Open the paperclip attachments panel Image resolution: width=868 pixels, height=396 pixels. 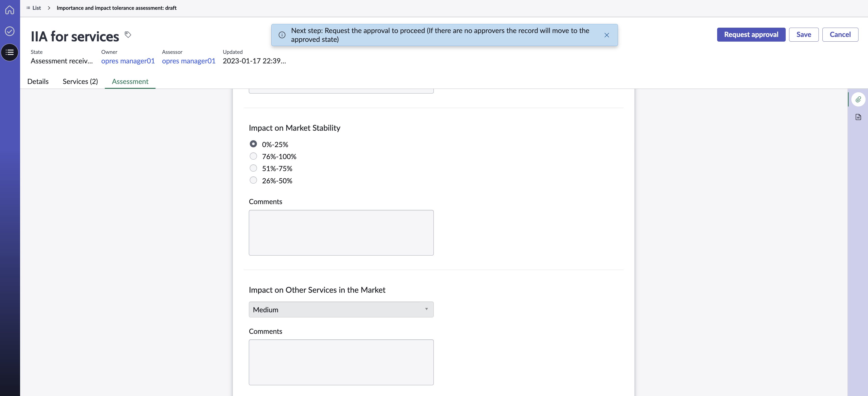pos(858,99)
